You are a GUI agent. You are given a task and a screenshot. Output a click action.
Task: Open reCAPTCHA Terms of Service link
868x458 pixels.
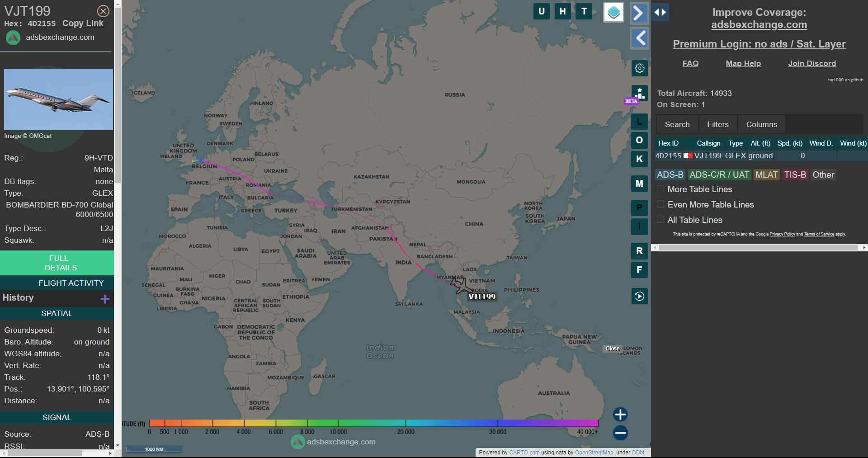pos(819,234)
